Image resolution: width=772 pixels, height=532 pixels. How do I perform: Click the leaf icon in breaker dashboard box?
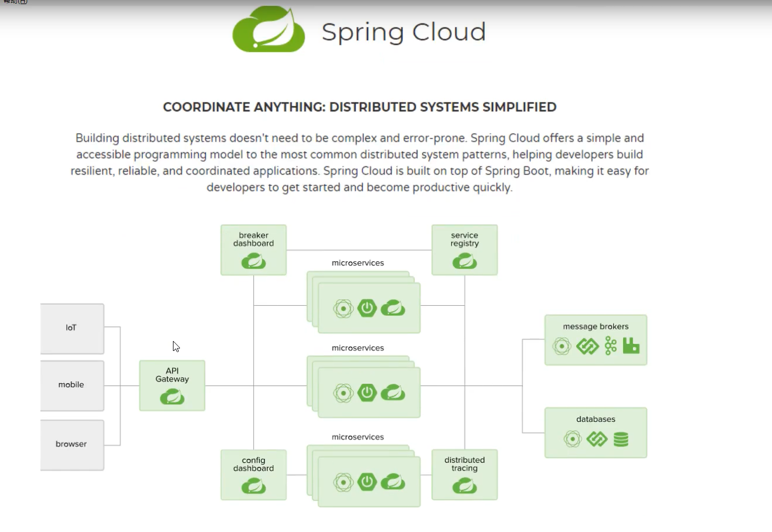click(253, 261)
